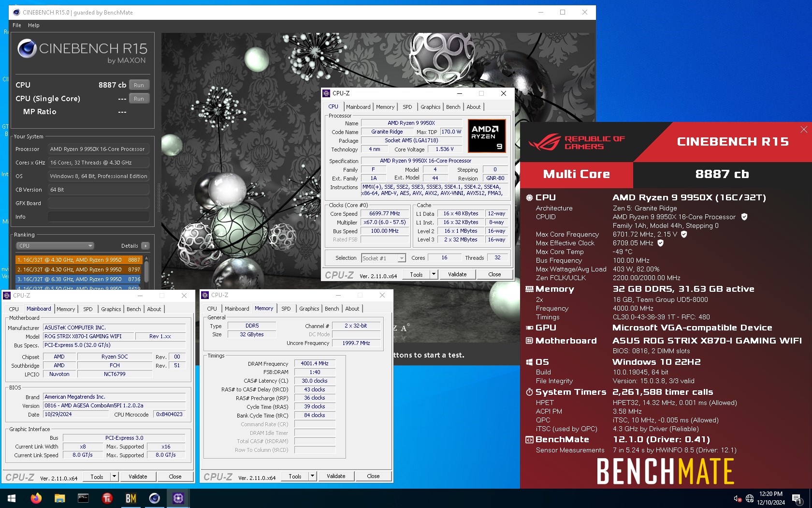
Task: Expand ranking Details with the arrow button
Action: [x=145, y=246]
